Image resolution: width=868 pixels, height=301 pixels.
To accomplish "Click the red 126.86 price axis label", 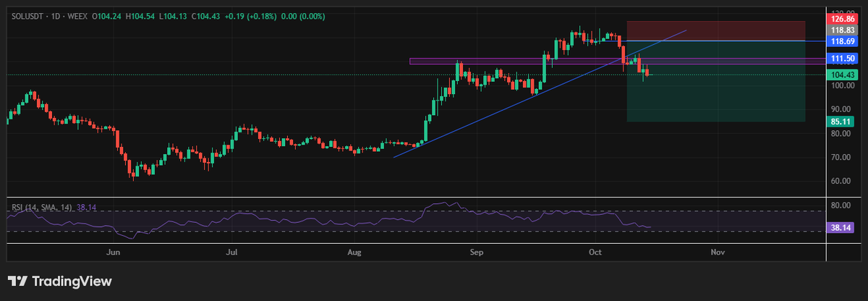I will [843, 18].
